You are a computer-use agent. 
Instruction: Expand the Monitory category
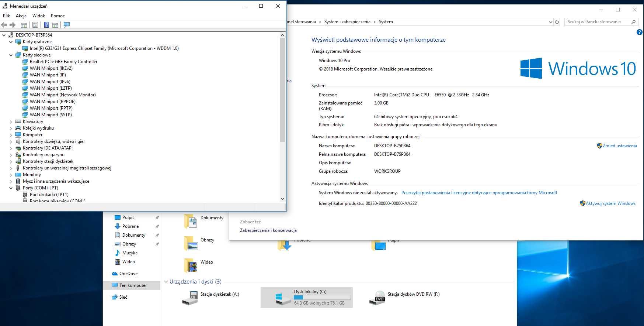pos(11,175)
